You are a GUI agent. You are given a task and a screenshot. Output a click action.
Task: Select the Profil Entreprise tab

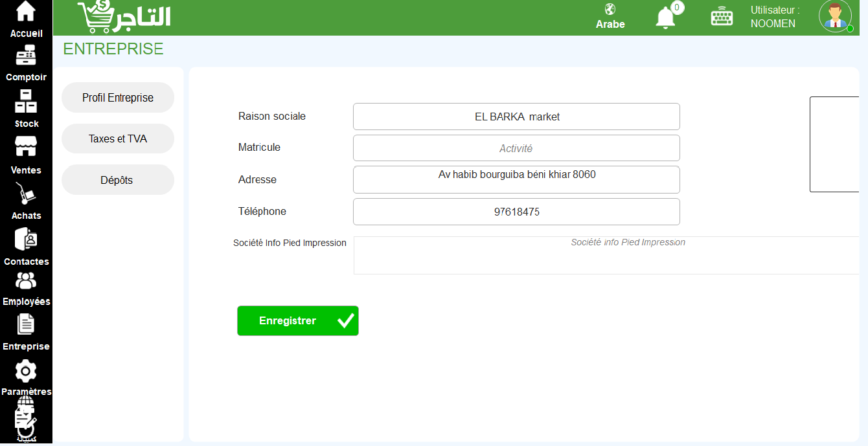118,98
